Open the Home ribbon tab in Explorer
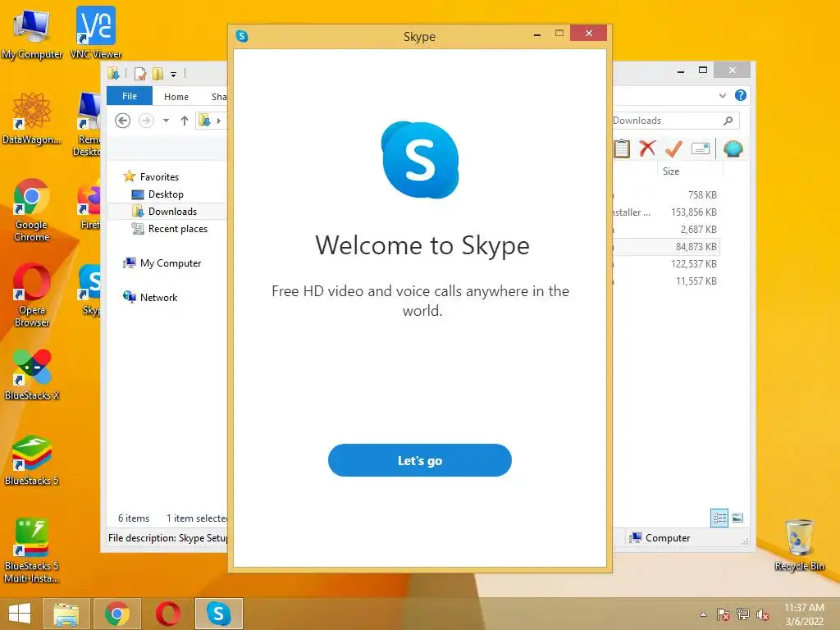Screen dimensions: 840x630 click(176, 97)
